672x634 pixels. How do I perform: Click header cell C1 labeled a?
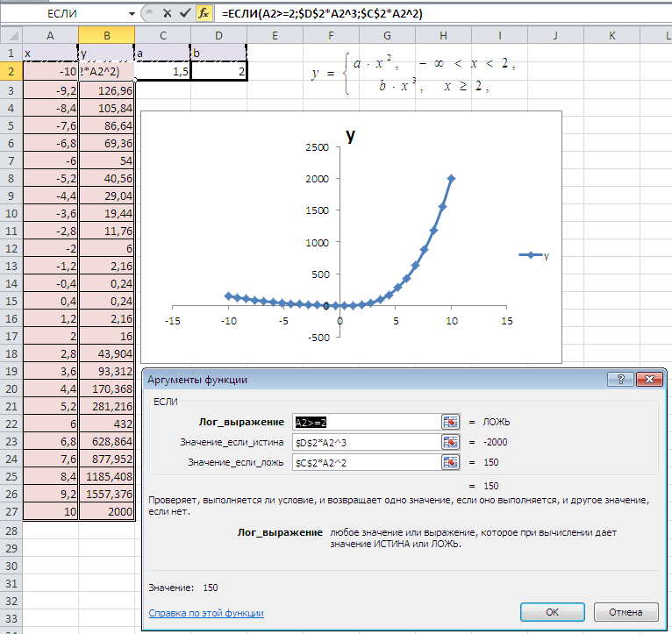point(163,53)
